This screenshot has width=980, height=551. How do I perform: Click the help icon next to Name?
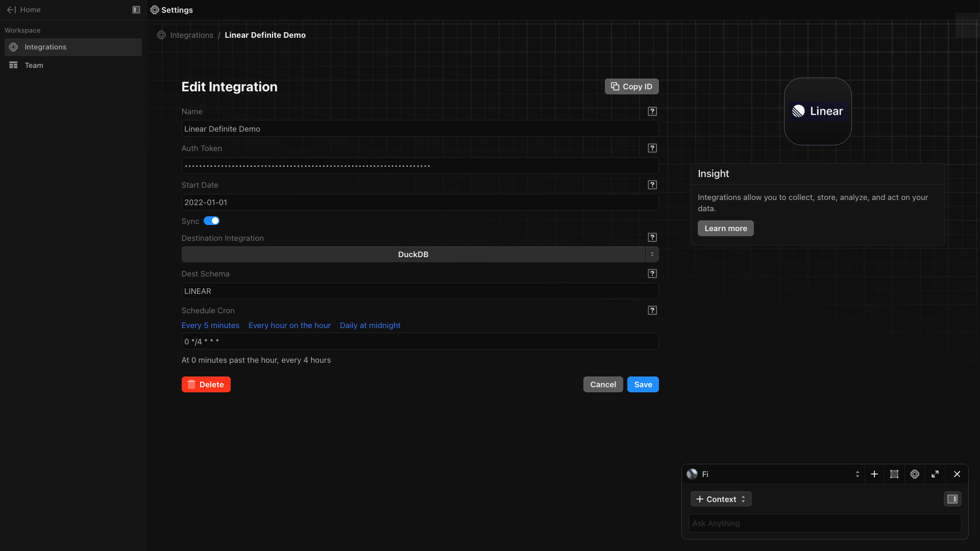[652, 111]
